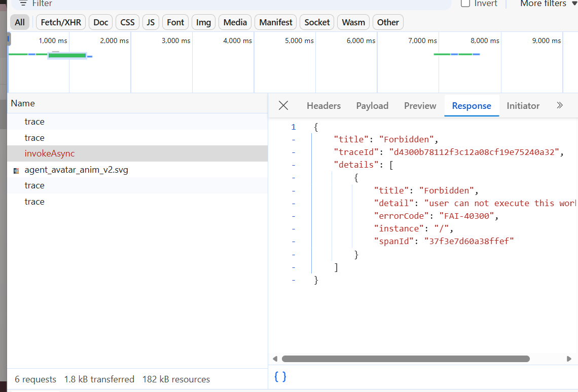Switch to the Headers tab
Screen dimensions: 578x392
tap(323, 106)
